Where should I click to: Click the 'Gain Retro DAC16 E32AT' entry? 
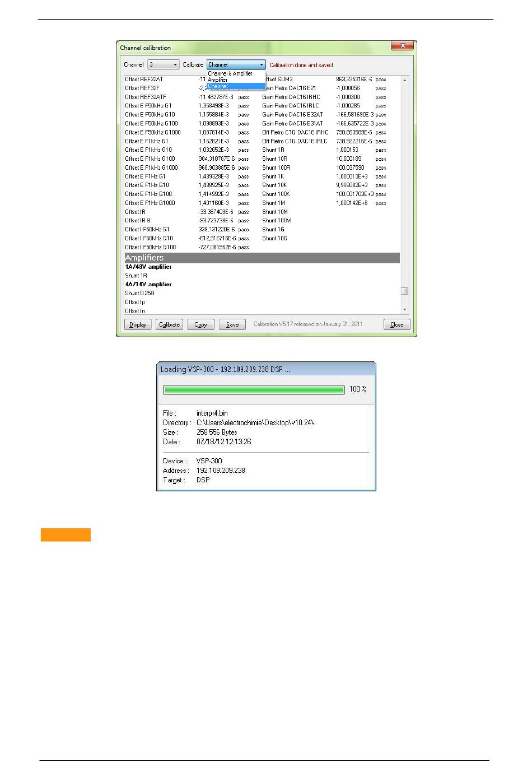(x=292, y=115)
